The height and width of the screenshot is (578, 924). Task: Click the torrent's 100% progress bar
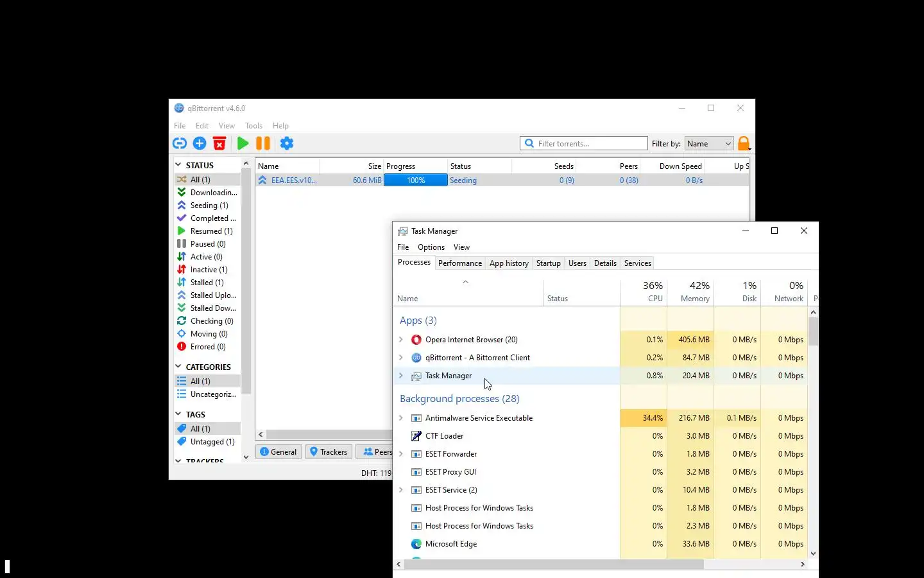(x=416, y=180)
